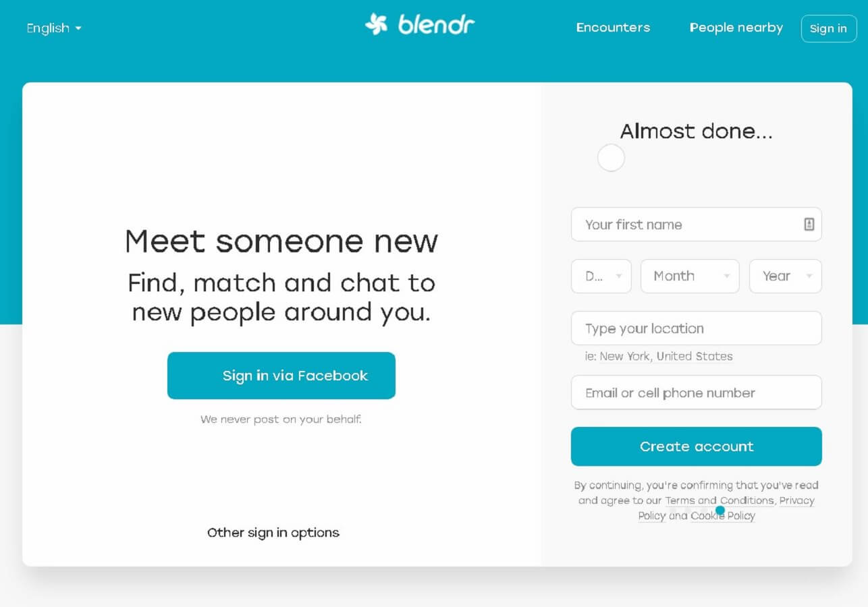
Task: Open the Day dropdown
Action: pos(601,276)
